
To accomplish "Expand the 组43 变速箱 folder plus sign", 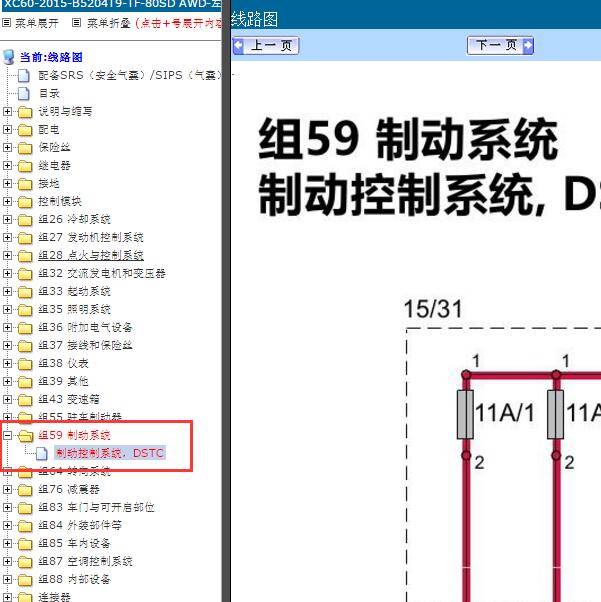I will 7,400.
